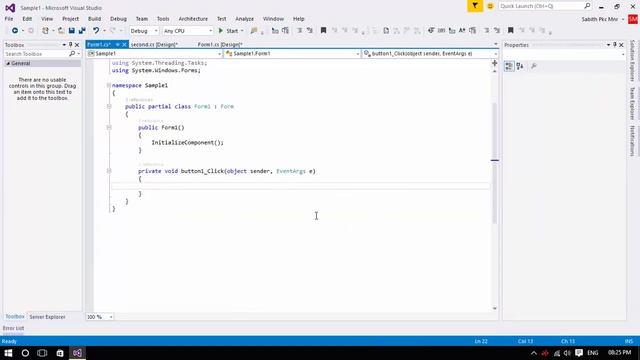The image size is (640, 360).
Task: Switch to second.cs [Design] tab
Action: pos(154,44)
